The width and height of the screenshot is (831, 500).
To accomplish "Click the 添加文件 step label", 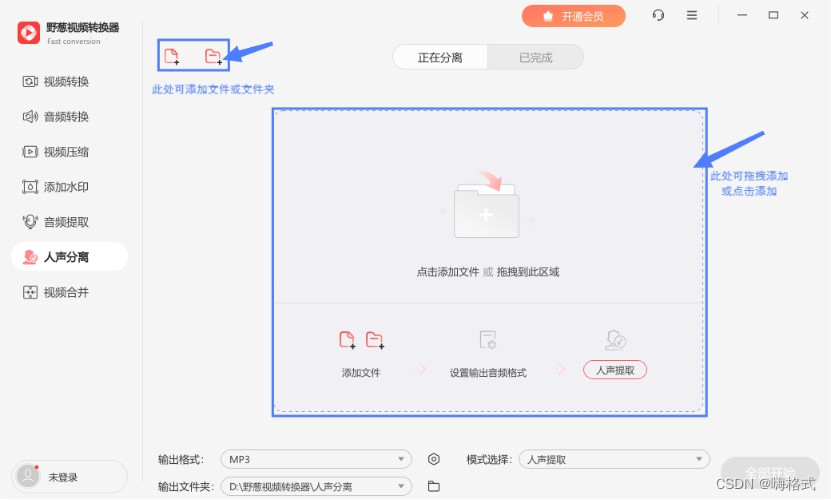I will coord(361,373).
